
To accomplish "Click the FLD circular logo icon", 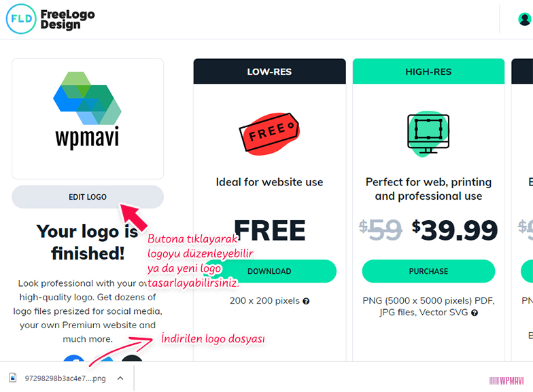I will [21, 19].
